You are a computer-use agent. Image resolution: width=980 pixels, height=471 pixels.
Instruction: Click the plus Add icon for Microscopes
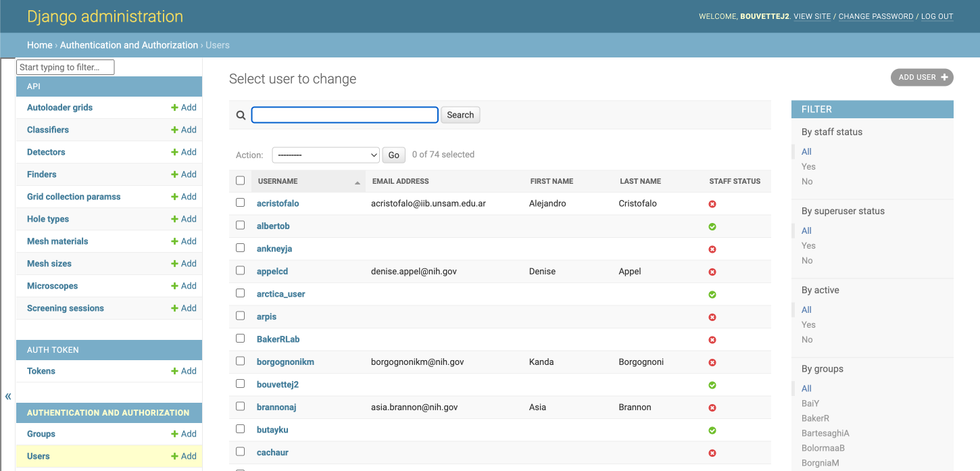point(174,286)
